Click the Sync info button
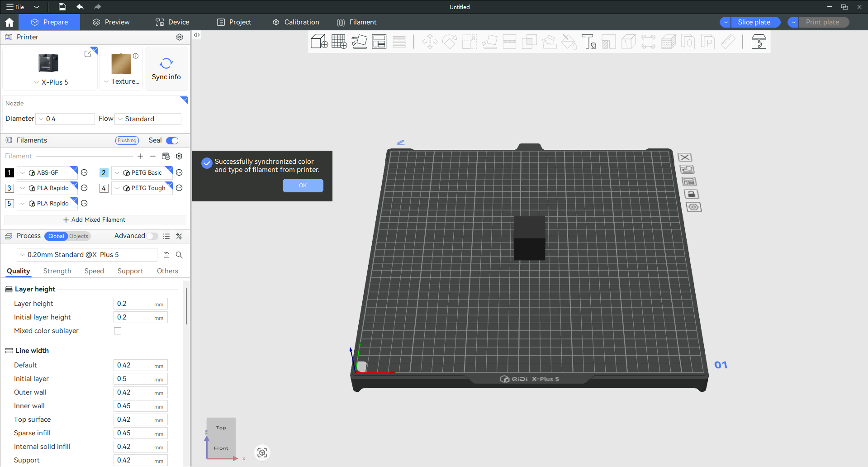Screen dimensions: 868x467 point(166,69)
